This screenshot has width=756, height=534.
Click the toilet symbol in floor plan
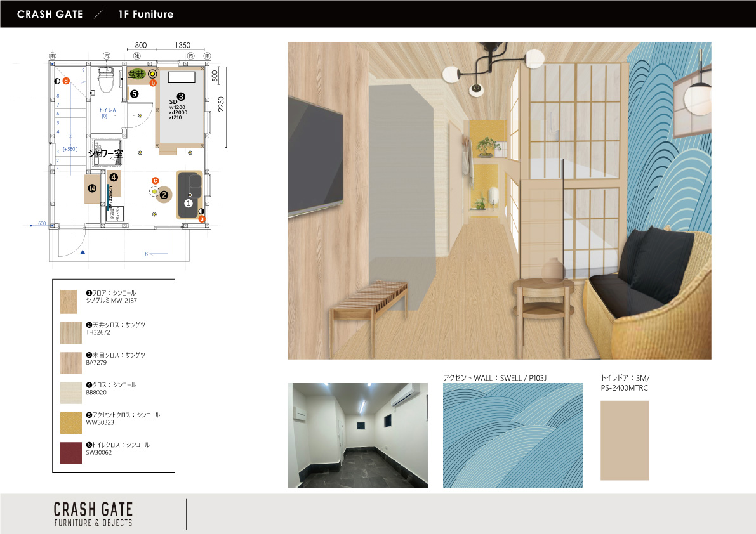[107, 79]
